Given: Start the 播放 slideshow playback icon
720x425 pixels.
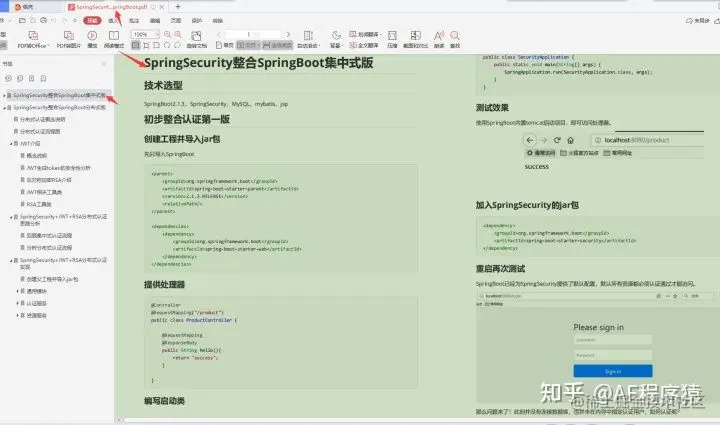Looking at the screenshot, I should (x=92, y=36).
